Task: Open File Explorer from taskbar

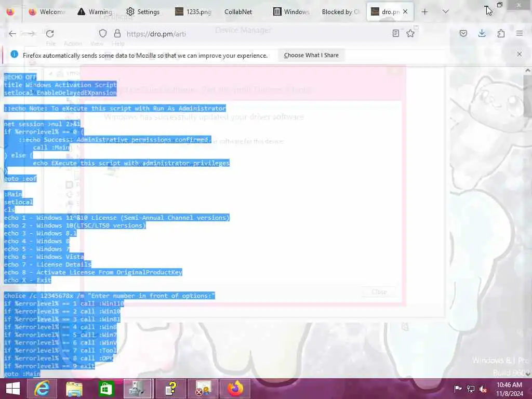Action: [x=74, y=389]
